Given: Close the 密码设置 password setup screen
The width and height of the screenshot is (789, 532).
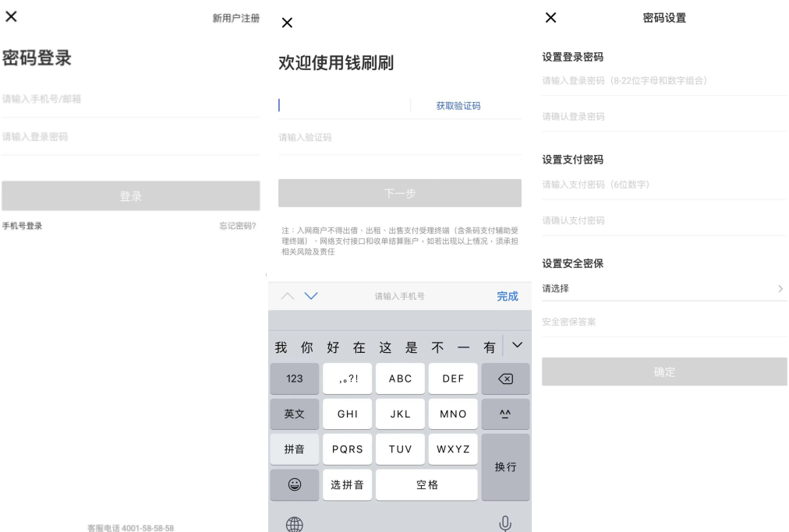Looking at the screenshot, I should tap(550, 17).
